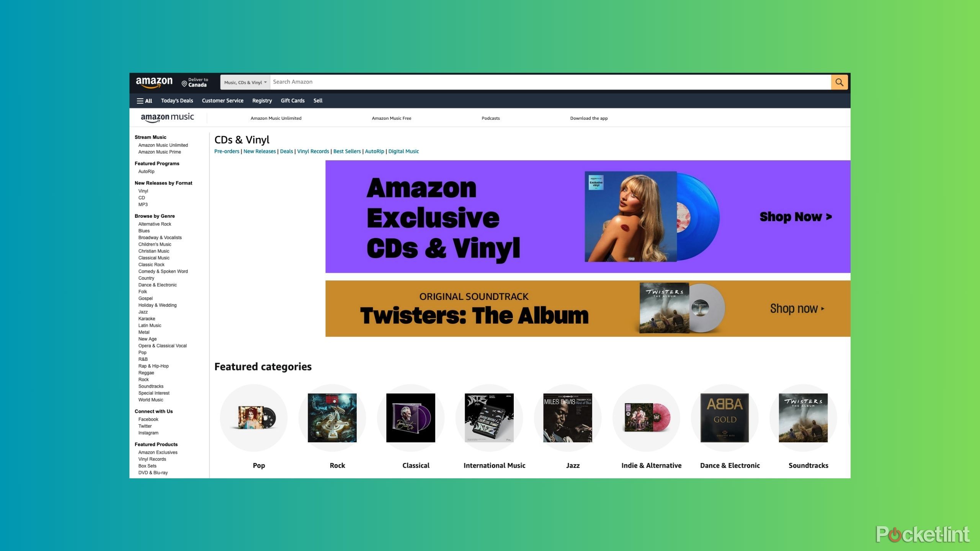Click Shop Now on the exclusive CDs banner

[795, 216]
